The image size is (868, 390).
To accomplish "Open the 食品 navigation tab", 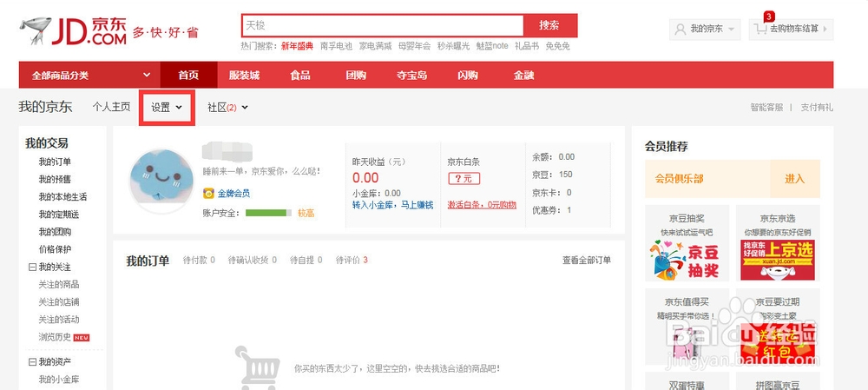I will point(300,76).
